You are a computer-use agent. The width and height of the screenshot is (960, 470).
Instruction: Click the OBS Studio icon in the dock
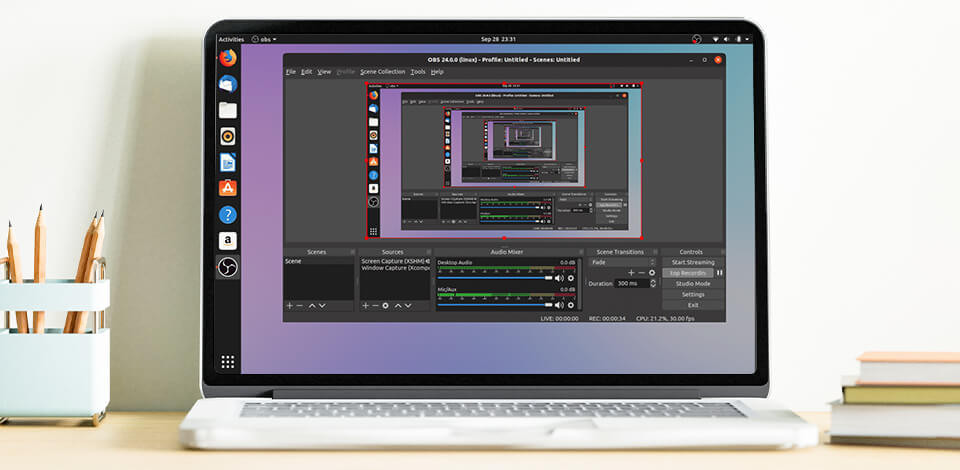click(x=228, y=267)
